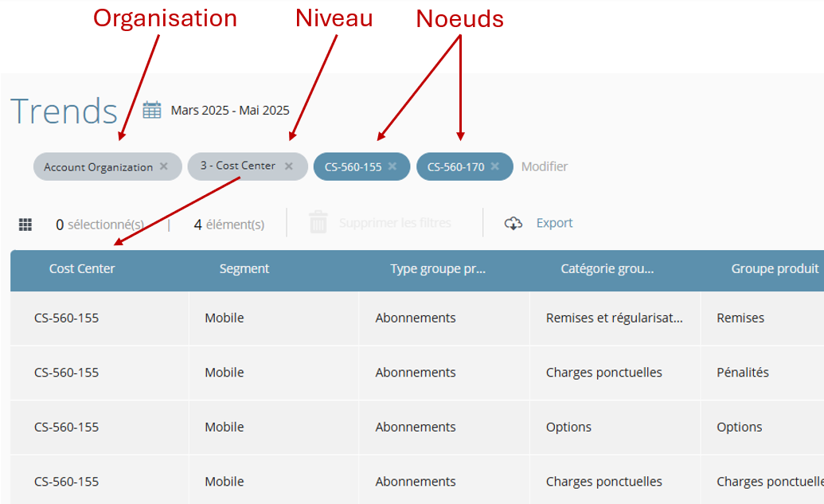Click Supprimer les filtres button

coord(395,223)
